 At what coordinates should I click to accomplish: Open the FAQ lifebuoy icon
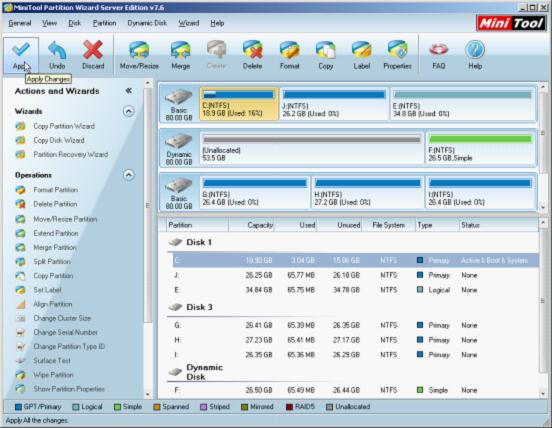439,50
